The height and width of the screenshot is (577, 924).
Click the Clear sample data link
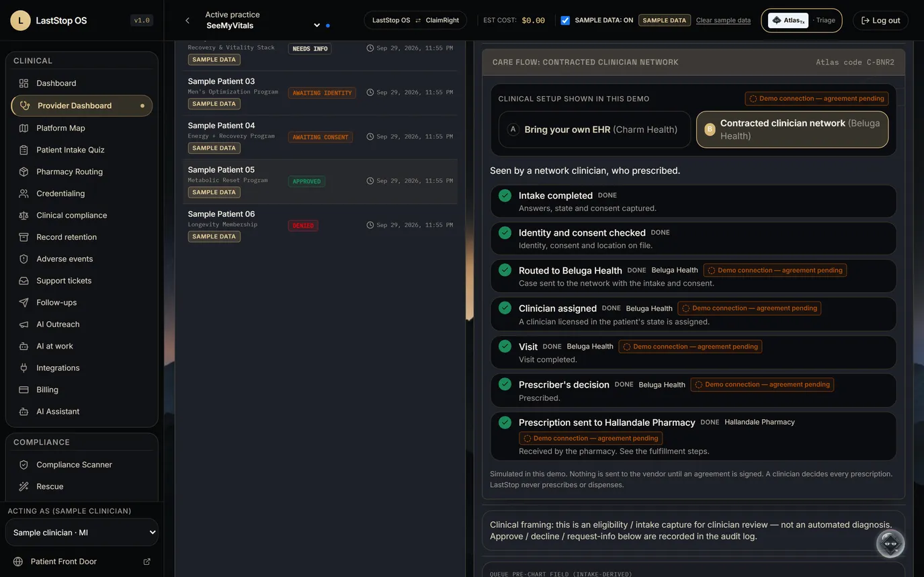pos(723,20)
